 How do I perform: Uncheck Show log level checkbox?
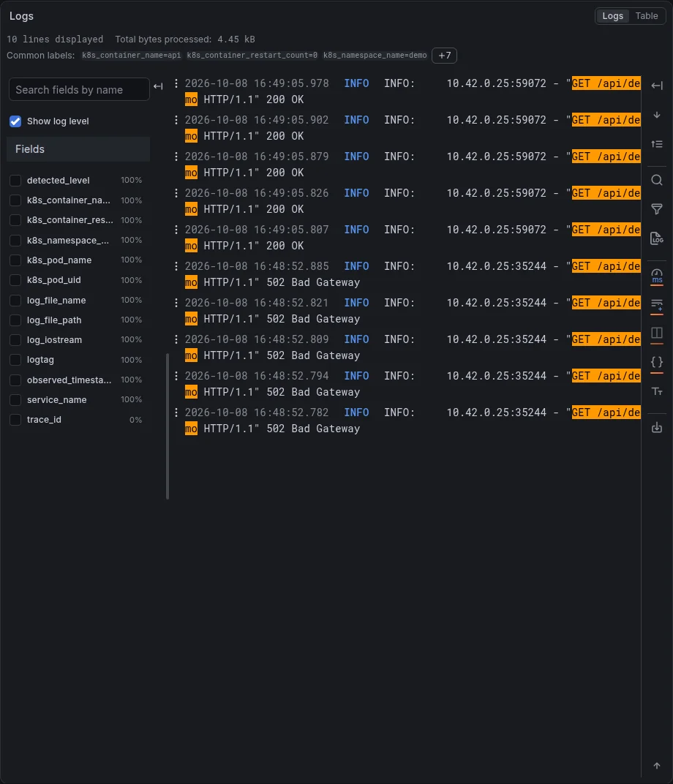point(15,121)
